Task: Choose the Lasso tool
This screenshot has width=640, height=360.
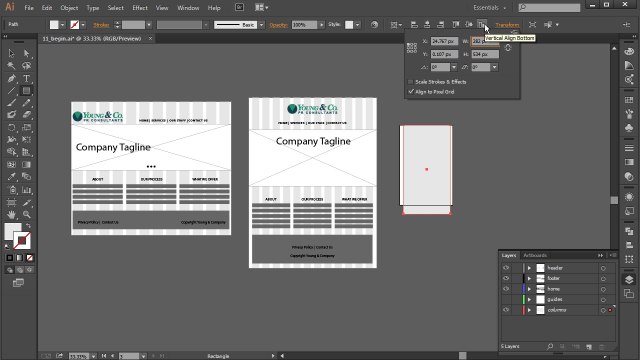Action: pos(27,66)
